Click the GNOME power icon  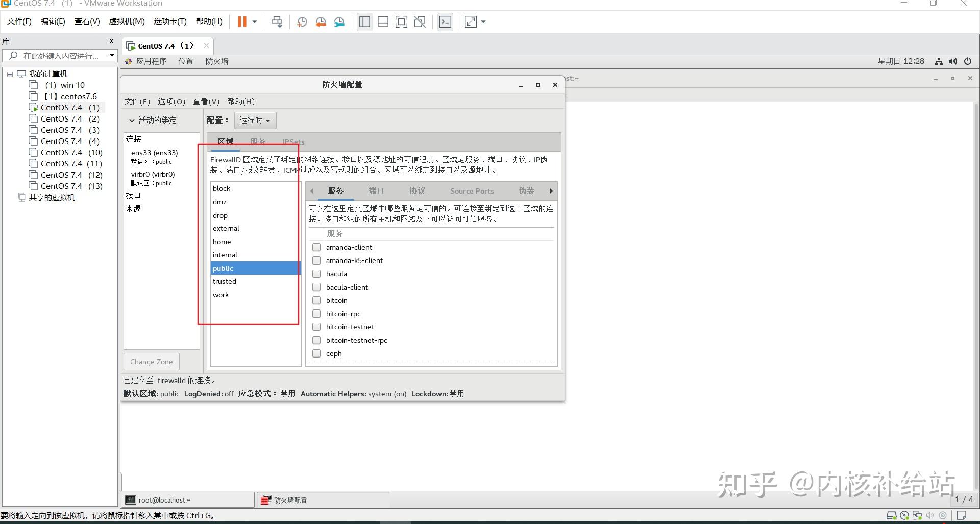click(968, 61)
